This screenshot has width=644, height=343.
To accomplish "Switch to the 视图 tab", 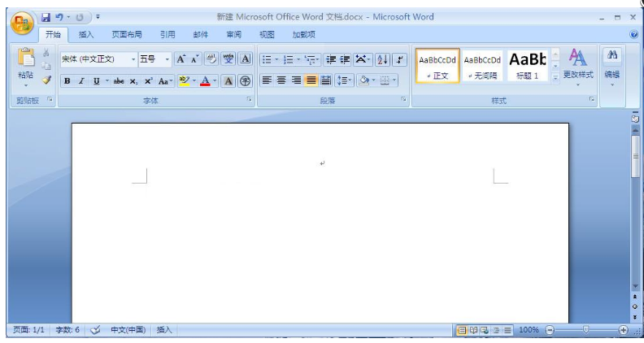I will click(x=267, y=35).
